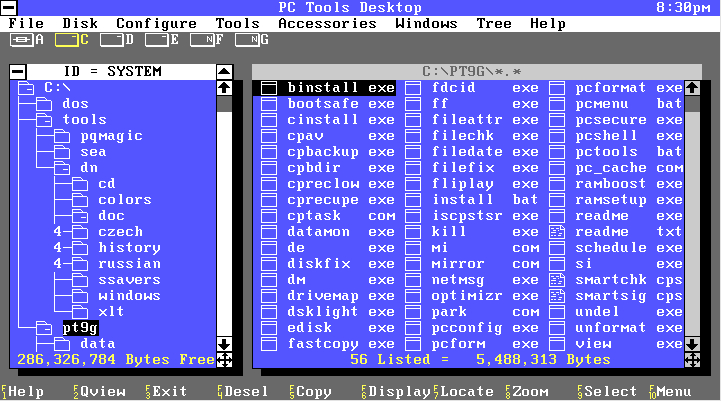
Task: Collapse the doc folder
Action: pos(80,216)
